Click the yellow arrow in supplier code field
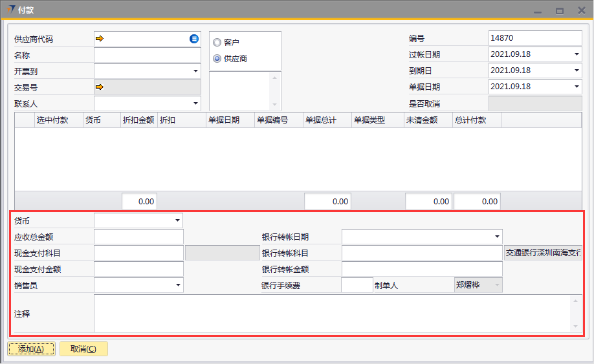 [x=100, y=39]
